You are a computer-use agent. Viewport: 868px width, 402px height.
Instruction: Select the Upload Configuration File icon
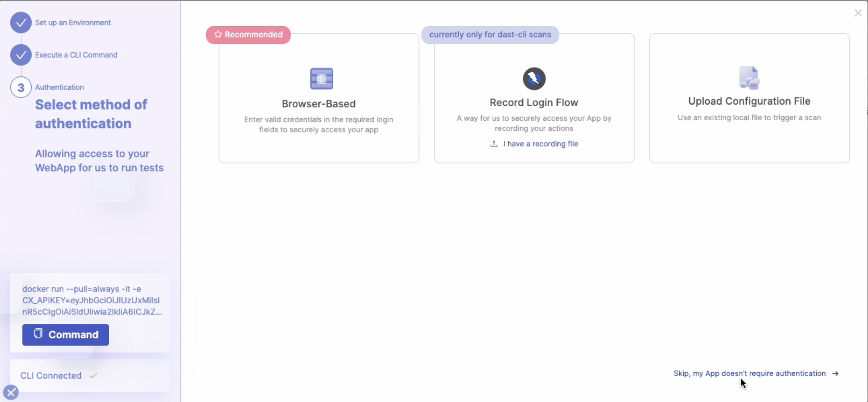click(749, 78)
